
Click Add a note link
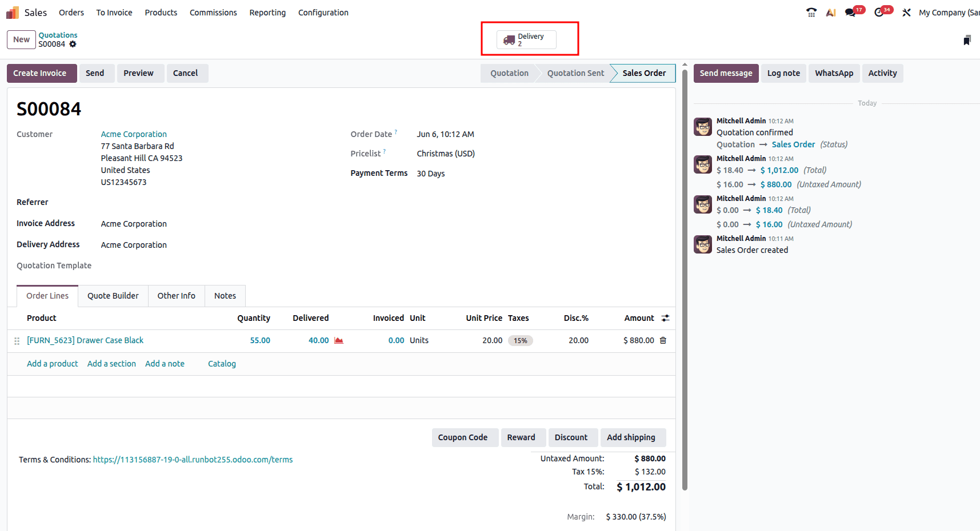(x=165, y=364)
